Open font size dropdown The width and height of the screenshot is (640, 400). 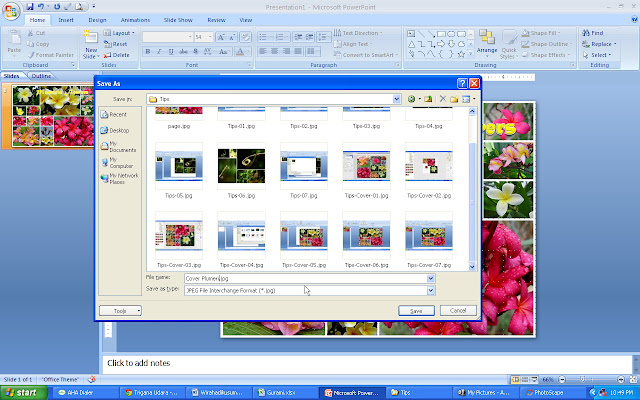pos(211,37)
